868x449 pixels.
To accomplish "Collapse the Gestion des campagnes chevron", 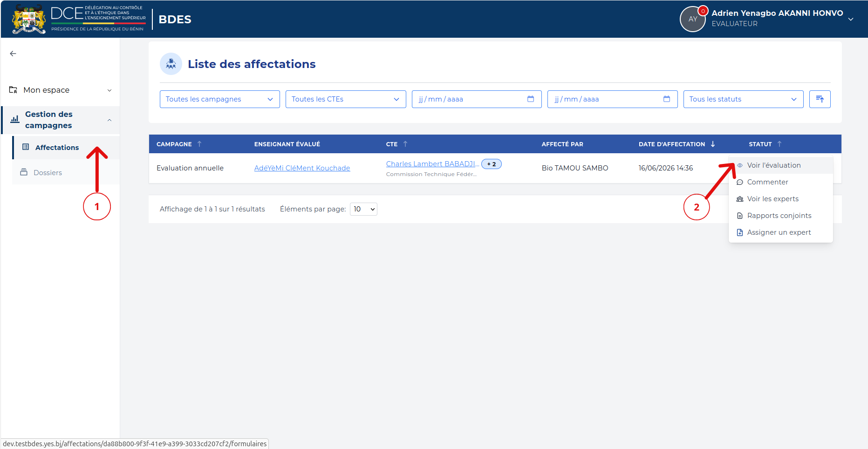I will click(x=109, y=120).
